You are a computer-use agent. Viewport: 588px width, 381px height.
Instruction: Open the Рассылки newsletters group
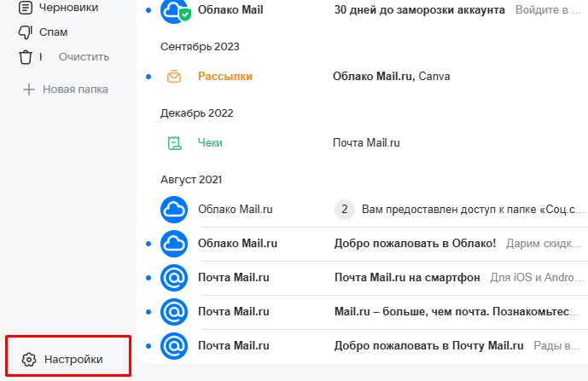pos(225,77)
